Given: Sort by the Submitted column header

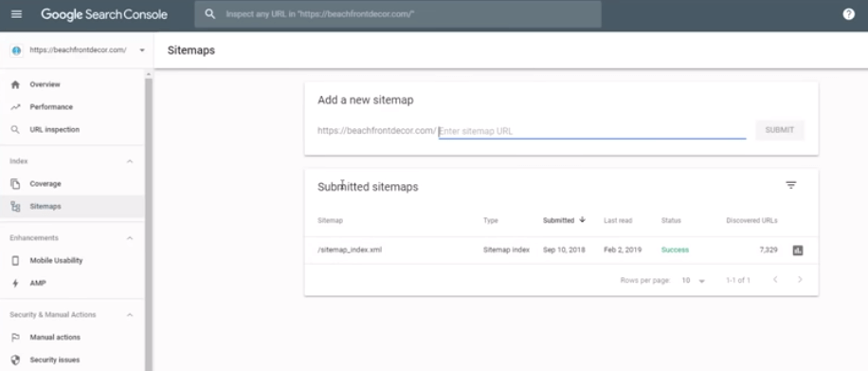Looking at the screenshot, I should coord(558,220).
